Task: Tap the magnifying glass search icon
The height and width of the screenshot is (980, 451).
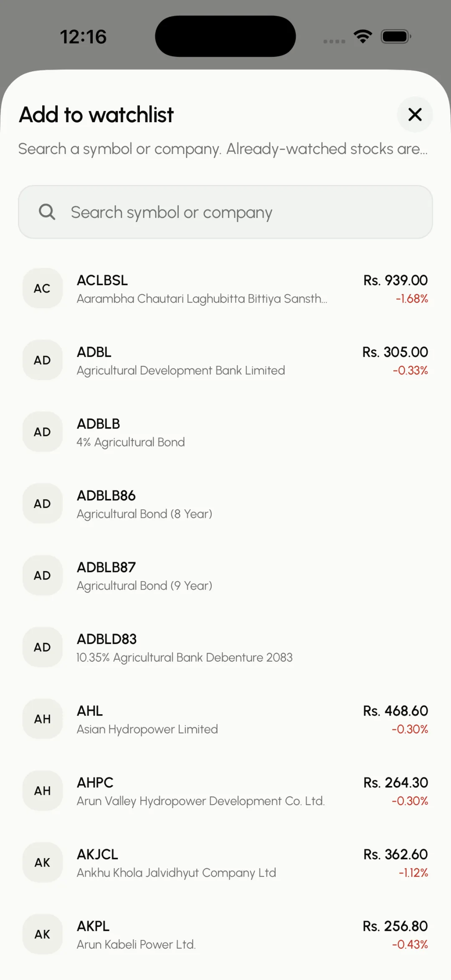Action: 47,212
